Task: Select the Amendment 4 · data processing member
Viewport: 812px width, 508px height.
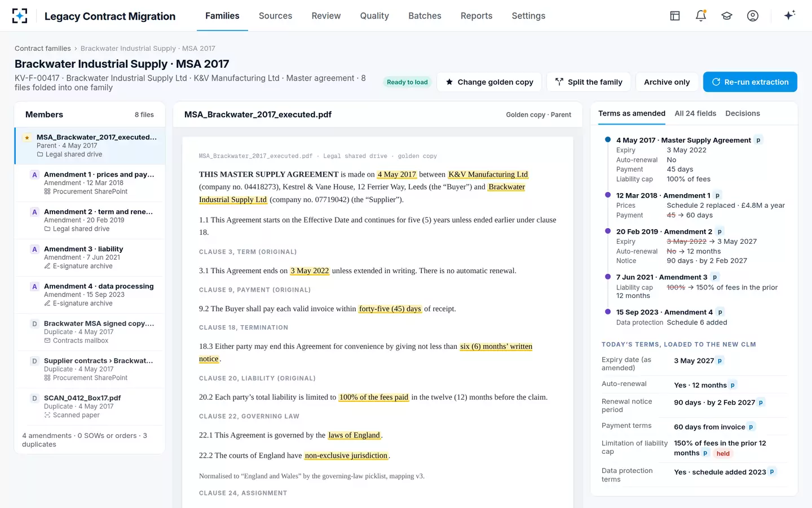Action: 90,295
